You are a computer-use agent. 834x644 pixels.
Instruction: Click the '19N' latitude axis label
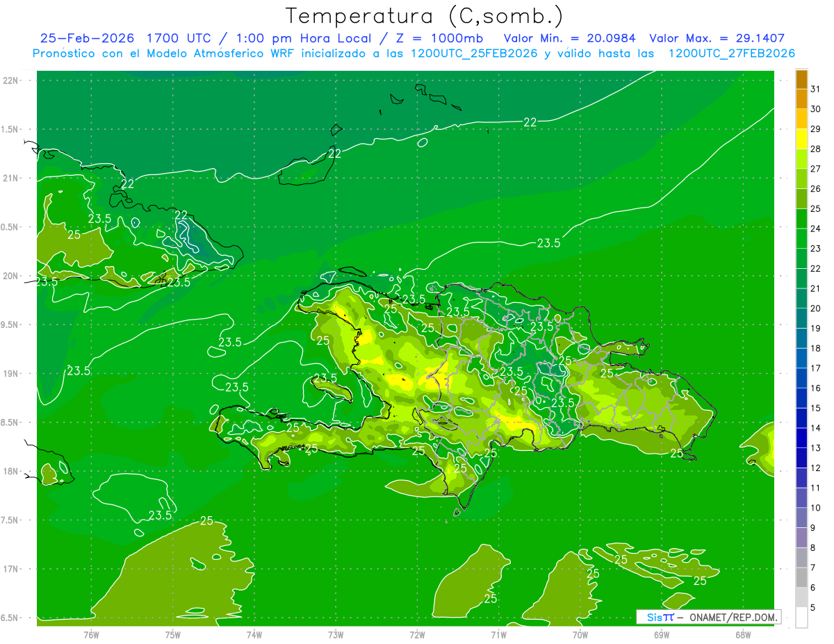coord(10,374)
